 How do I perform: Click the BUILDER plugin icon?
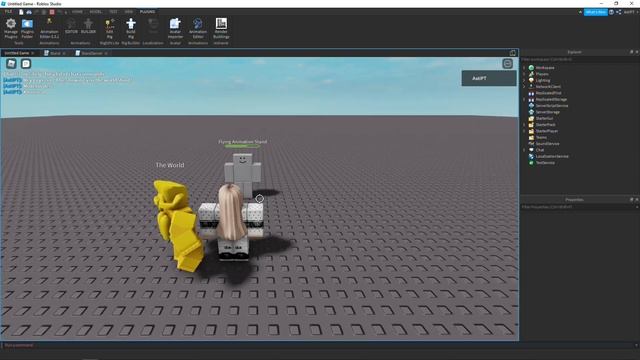[88, 26]
